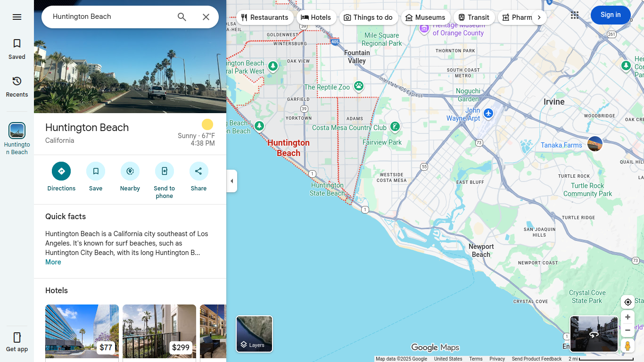Click the Sign in button
Screen dimensions: 644x362
tap(610, 15)
